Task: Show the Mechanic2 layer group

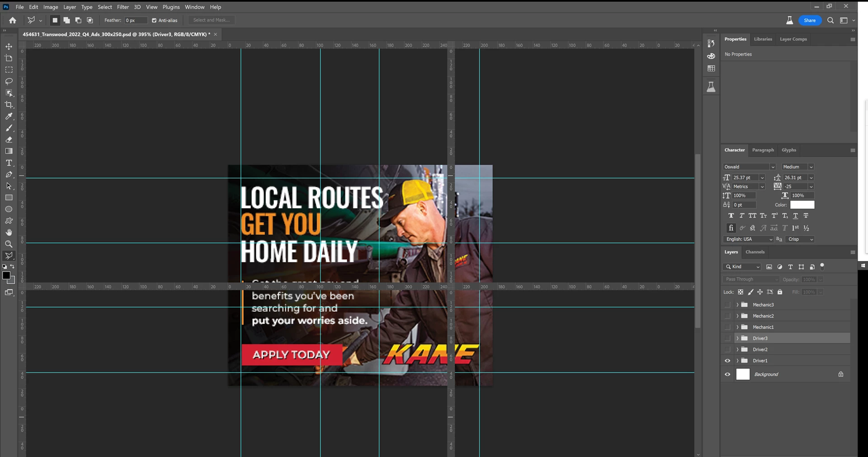Action: point(727,316)
